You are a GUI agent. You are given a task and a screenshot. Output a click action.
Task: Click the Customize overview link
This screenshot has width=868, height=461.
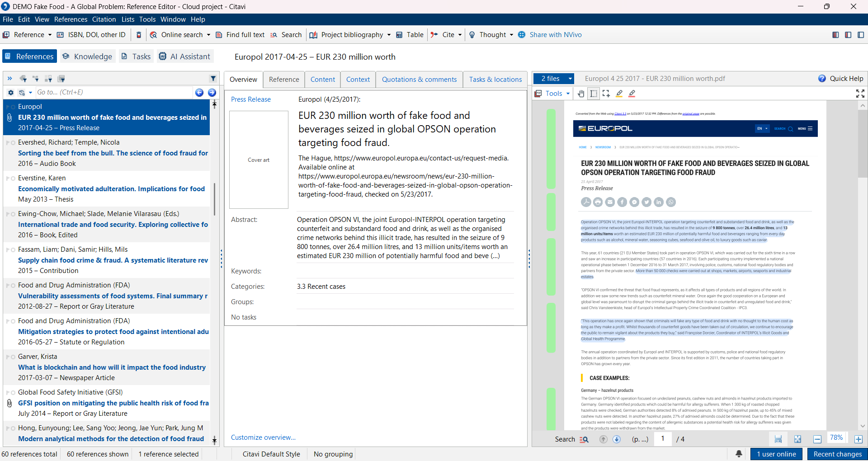click(263, 437)
